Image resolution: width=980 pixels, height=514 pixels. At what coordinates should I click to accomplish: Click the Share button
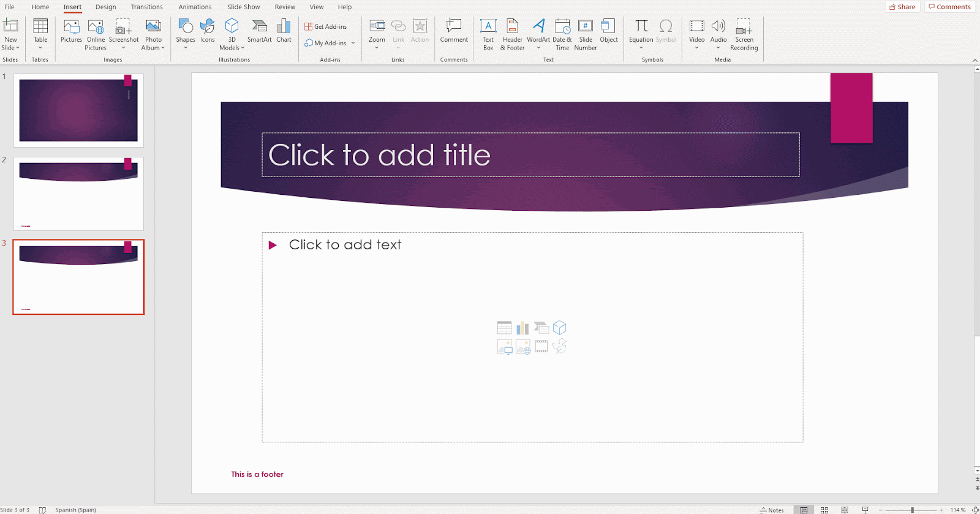903,7
